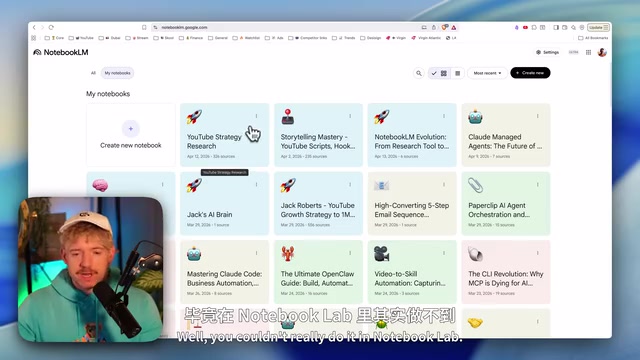Image resolution: width=640 pixels, height=360 pixels.
Task: Open options menu for Video-to-Skill Automation
Action: [444, 253]
